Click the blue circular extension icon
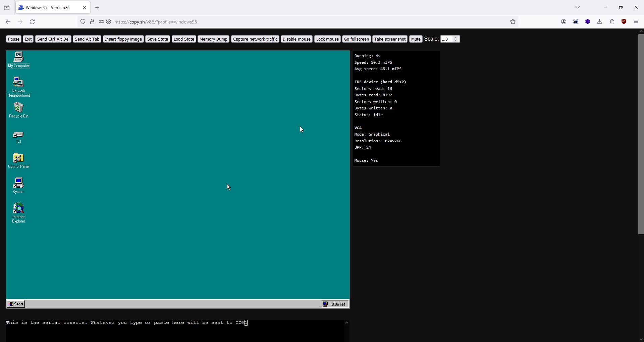This screenshot has width=644, height=342. (x=576, y=22)
